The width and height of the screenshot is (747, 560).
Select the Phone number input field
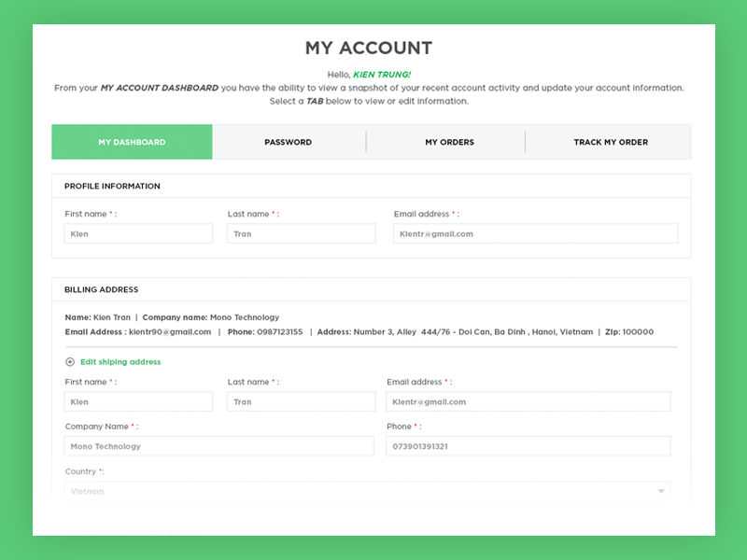[529, 446]
